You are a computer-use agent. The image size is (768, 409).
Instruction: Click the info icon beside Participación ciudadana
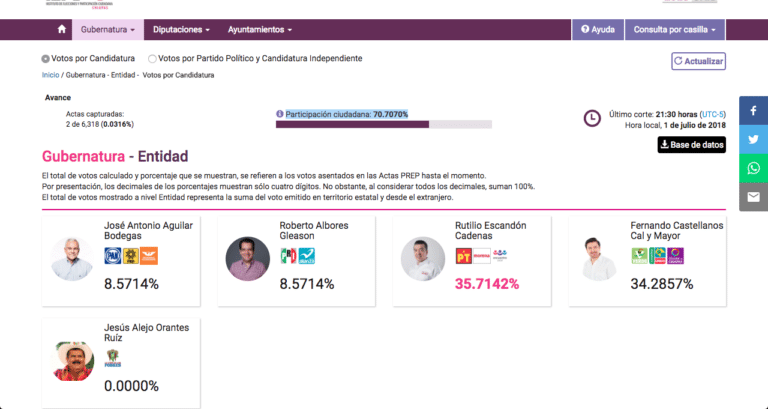(x=280, y=114)
